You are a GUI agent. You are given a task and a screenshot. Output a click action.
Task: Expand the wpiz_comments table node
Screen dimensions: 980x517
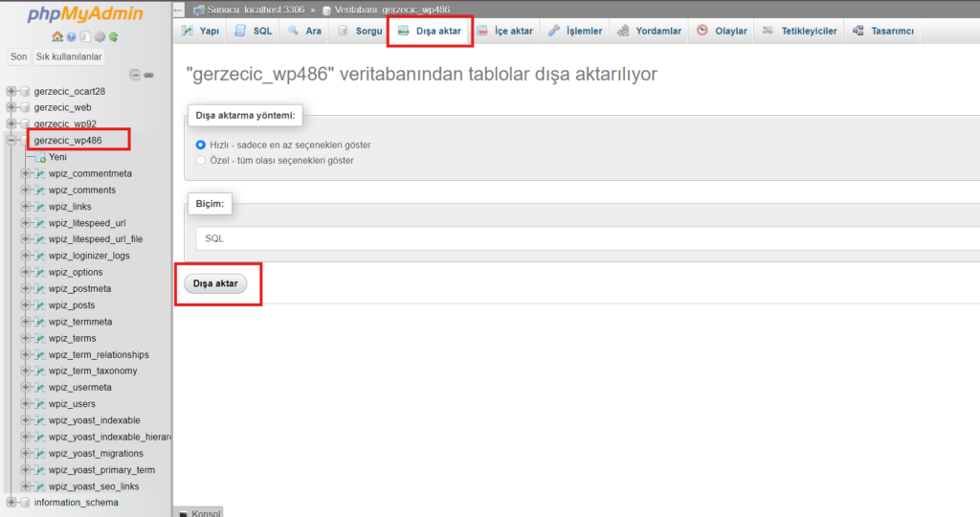tap(26, 191)
